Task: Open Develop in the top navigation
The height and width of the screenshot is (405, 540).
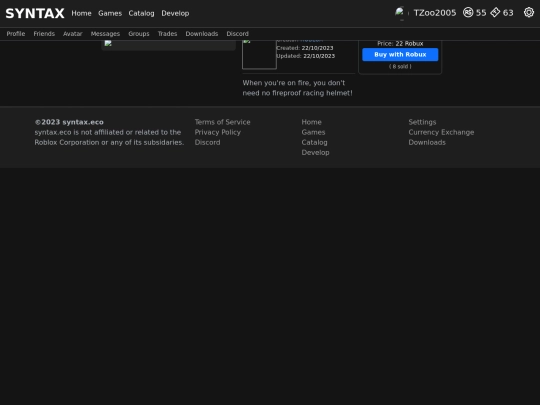Action: (x=175, y=13)
